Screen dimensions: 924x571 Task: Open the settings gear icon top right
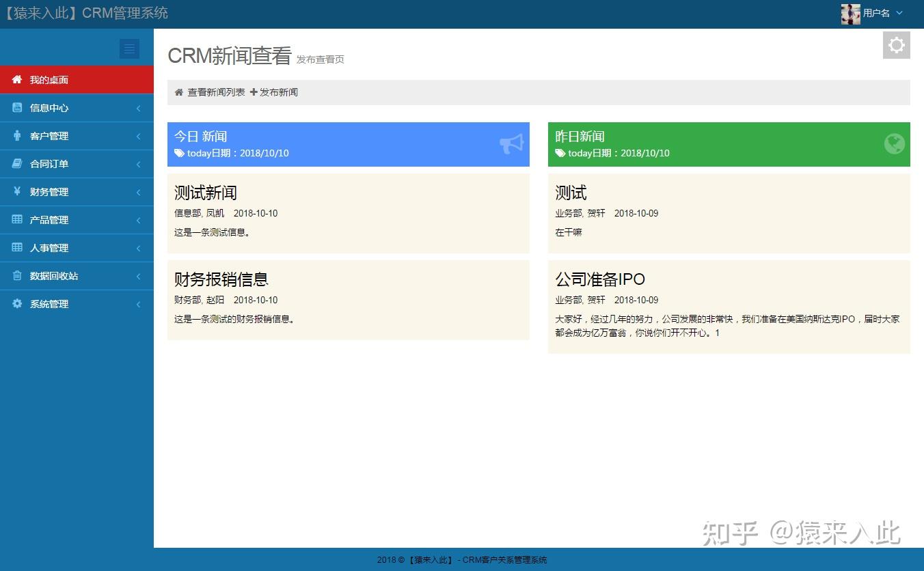896,45
